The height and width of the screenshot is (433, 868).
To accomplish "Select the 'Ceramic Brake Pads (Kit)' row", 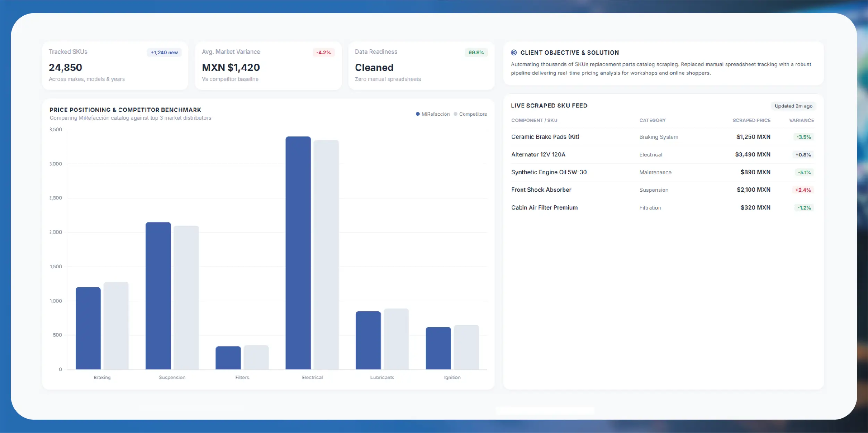I will 663,137.
